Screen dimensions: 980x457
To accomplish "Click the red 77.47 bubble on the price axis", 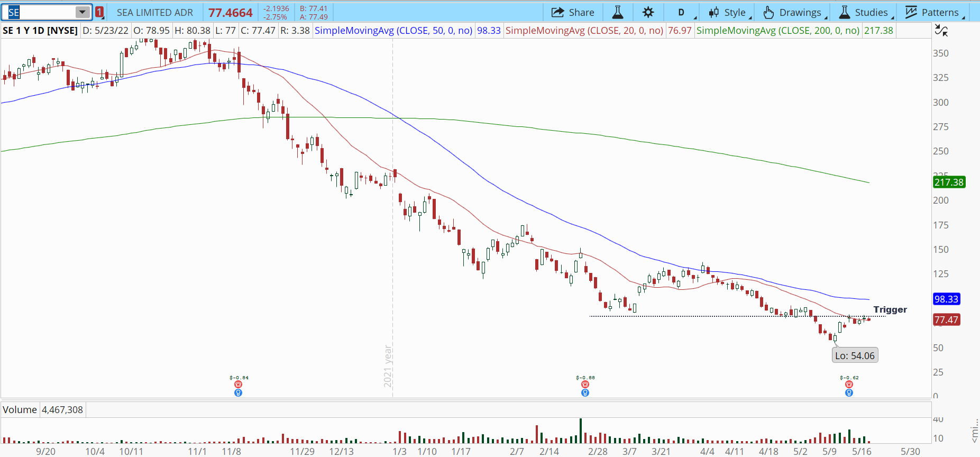I will click(946, 320).
